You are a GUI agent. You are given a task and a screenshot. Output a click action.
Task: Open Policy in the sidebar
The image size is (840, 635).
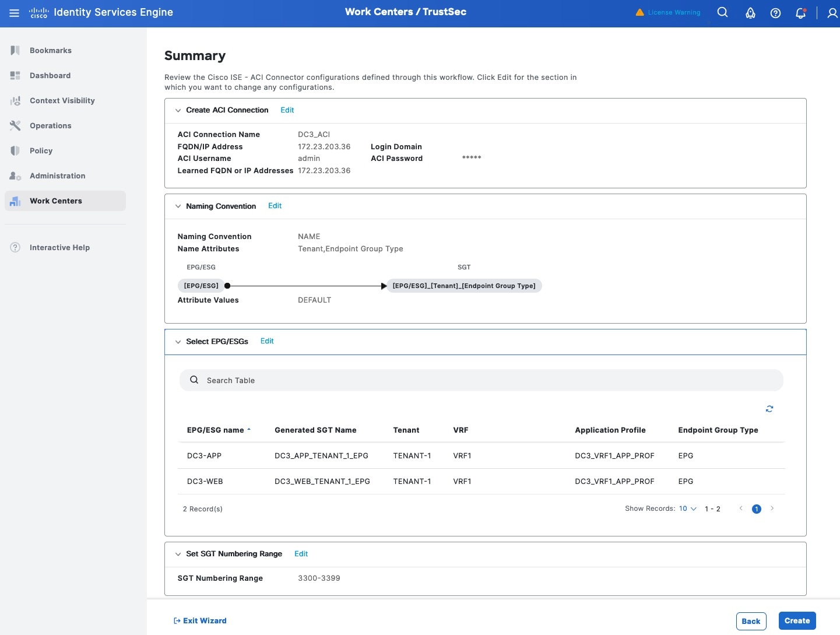pyautogui.click(x=41, y=151)
